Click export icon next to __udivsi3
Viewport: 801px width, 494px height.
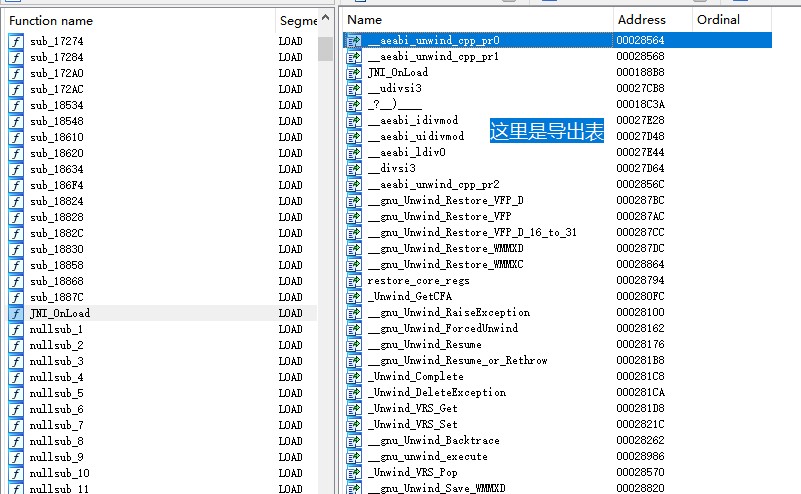point(354,88)
